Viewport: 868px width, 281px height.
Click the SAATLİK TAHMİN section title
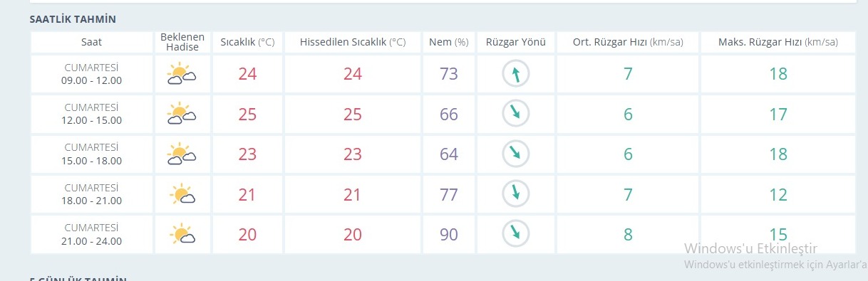coord(73,18)
